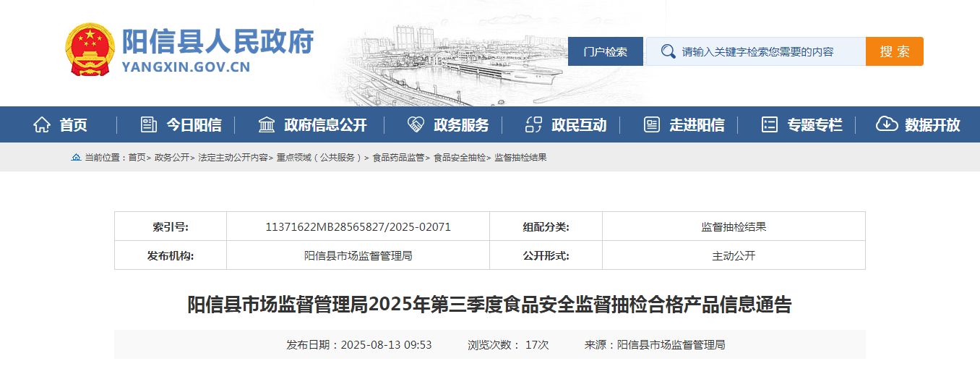Image resolution: width=980 pixels, height=374 pixels.
Task: Click the national emblem logo
Action: click(90, 49)
